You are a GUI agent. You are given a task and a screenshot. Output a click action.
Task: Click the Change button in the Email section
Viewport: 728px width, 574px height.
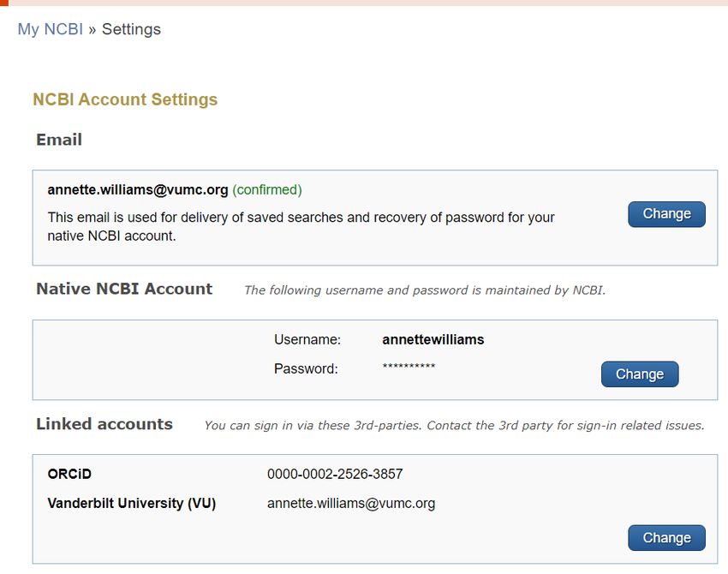click(666, 214)
